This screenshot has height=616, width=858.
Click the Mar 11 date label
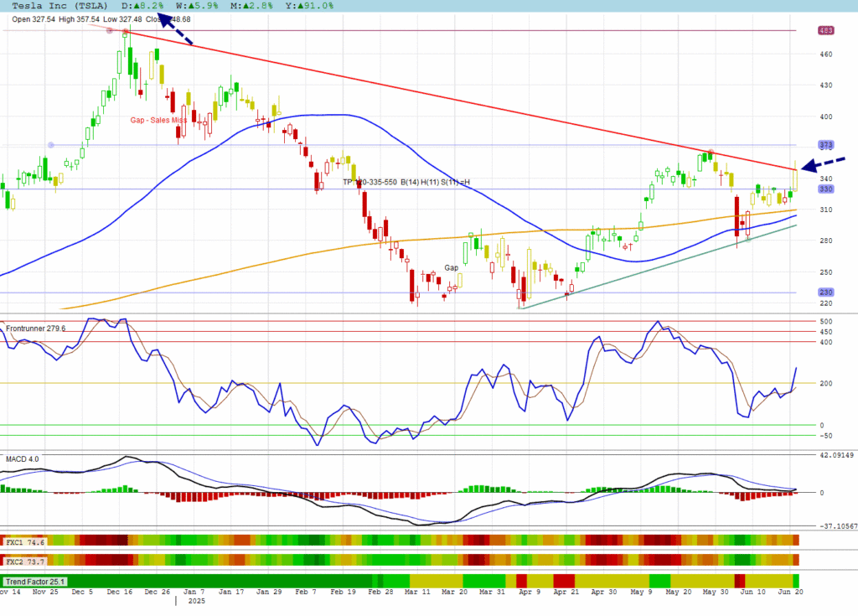coord(417,592)
